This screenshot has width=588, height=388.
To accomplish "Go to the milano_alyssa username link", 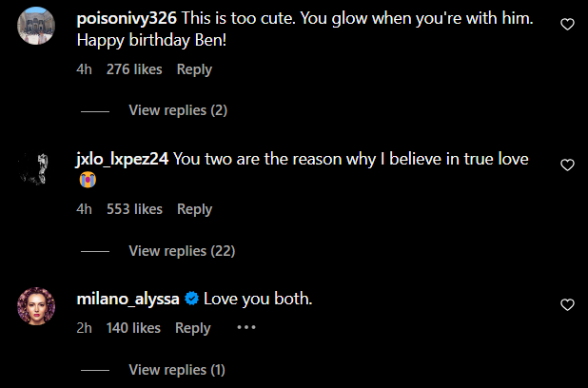I will 127,299.
